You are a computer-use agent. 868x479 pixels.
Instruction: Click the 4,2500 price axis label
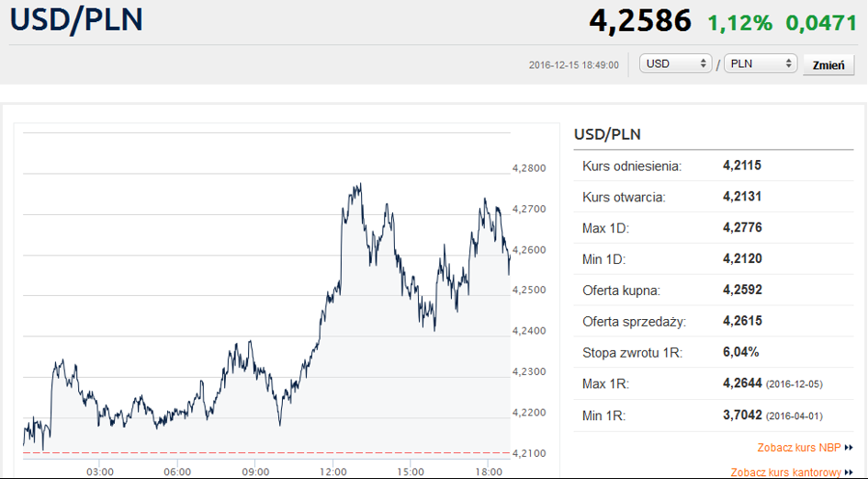click(529, 290)
